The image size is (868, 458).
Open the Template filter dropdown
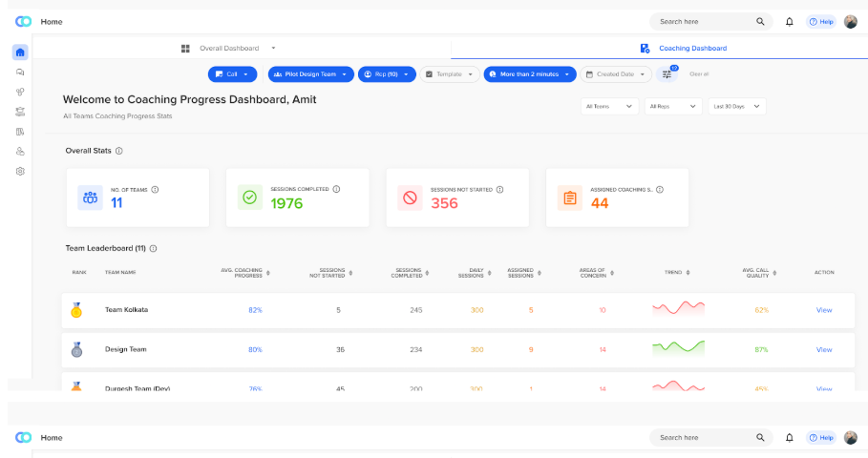450,74
